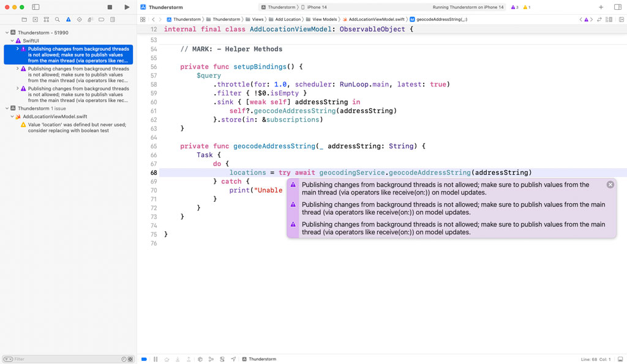Open the Find navigator with magnifying glass icon
627x364 pixels.
tap(57, 19)
